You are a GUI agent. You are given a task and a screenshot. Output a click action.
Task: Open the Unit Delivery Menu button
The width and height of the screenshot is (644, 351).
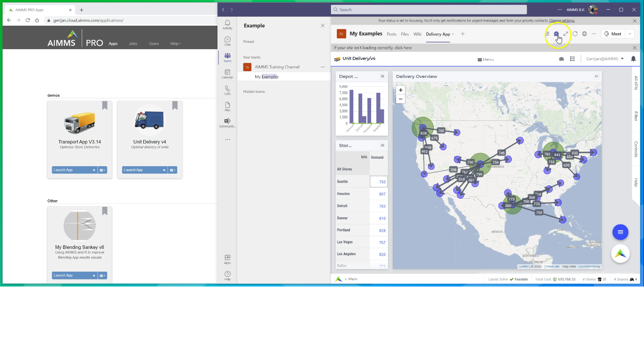coord(486,59)
